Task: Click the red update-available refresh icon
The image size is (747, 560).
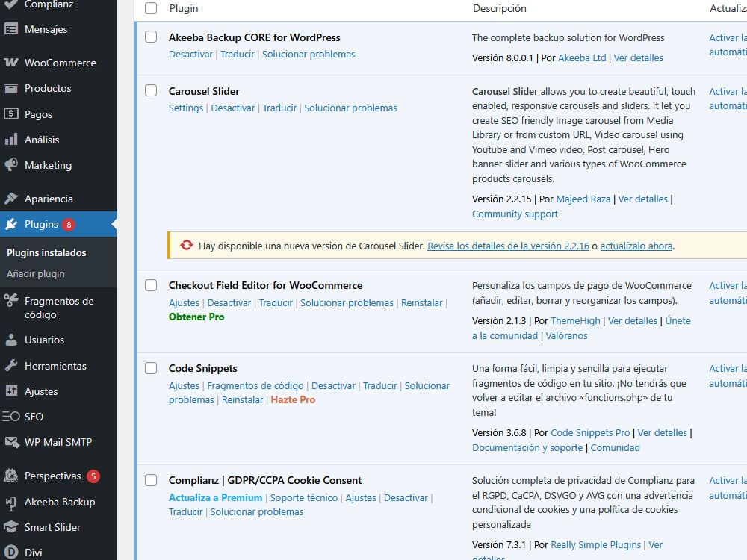Action: (x=186, y=245)
